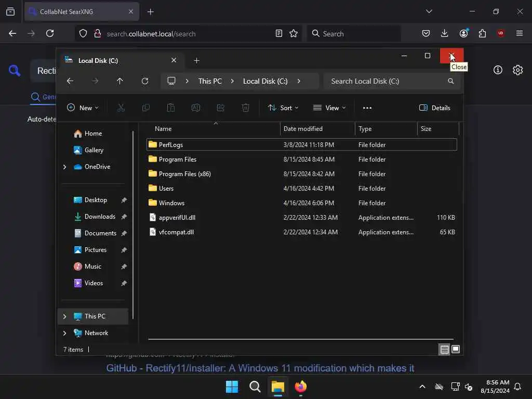
Task: Close the Local Disk (C:) tab
Action: click(174, 60)
